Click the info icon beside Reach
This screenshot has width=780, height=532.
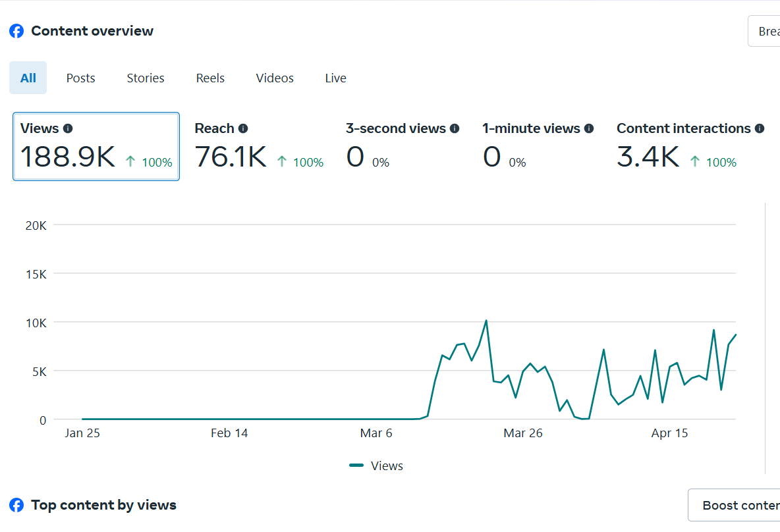[x=243, y=129]
